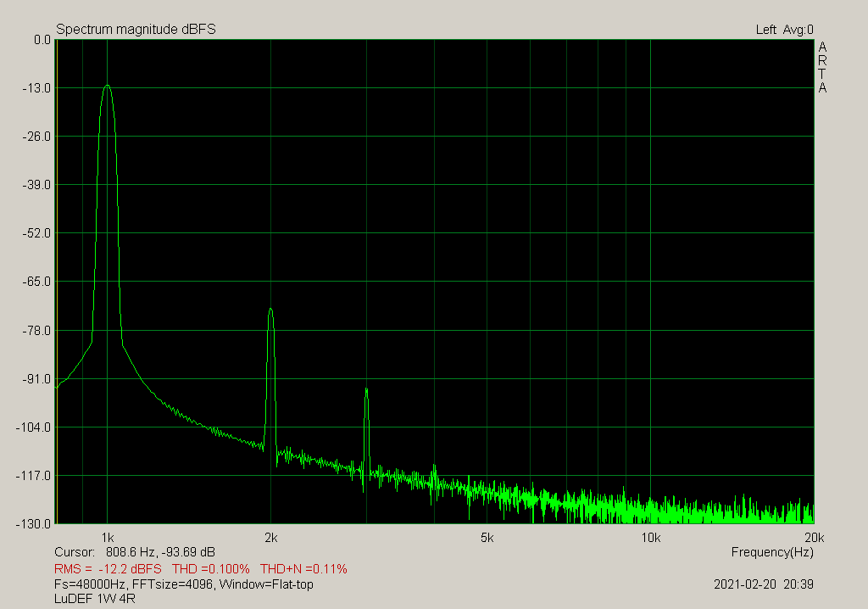Click the second harmonic peak at 2k
The image size is (868, 609).
point(270,310)
